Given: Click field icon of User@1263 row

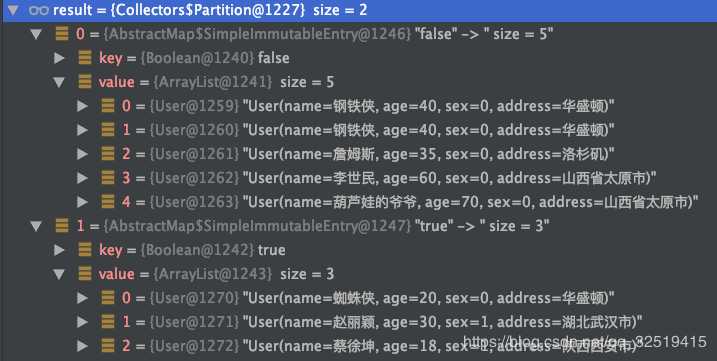Looking at the screenshot, I should [108, 201].
